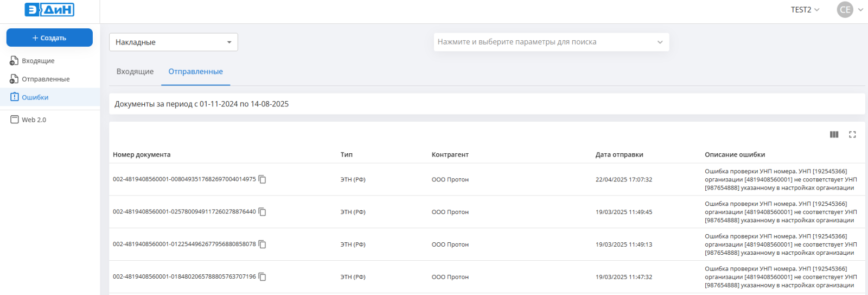Image resolution: width=868 pixels, height=295 pixels.
Task: Click the Отправленные sidebar document icon
Action: click(14, 79)
